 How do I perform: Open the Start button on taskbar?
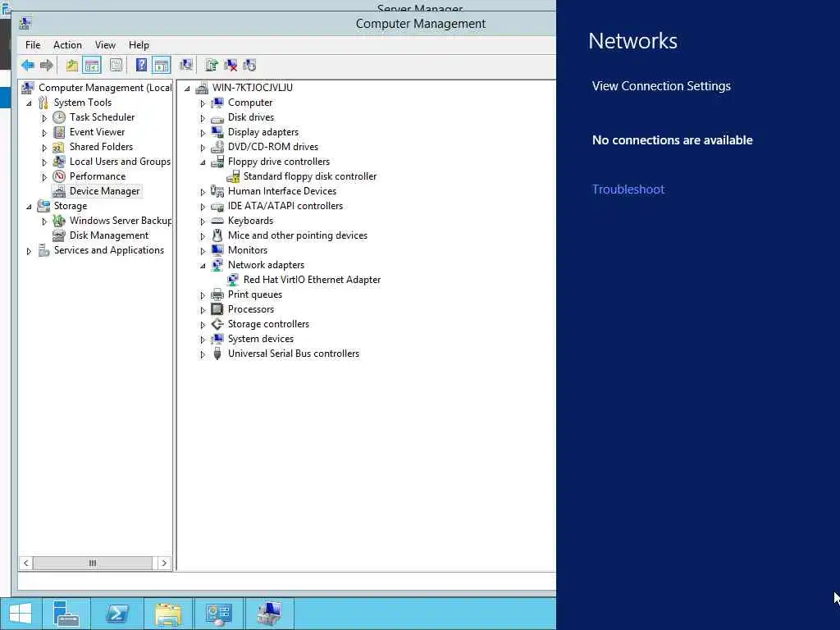(x=21, y=614)
